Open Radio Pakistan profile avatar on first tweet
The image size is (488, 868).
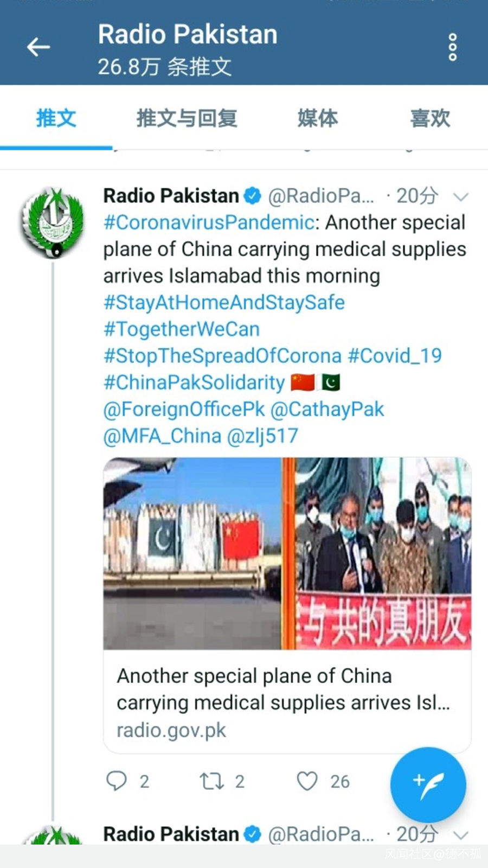(53, 222)
